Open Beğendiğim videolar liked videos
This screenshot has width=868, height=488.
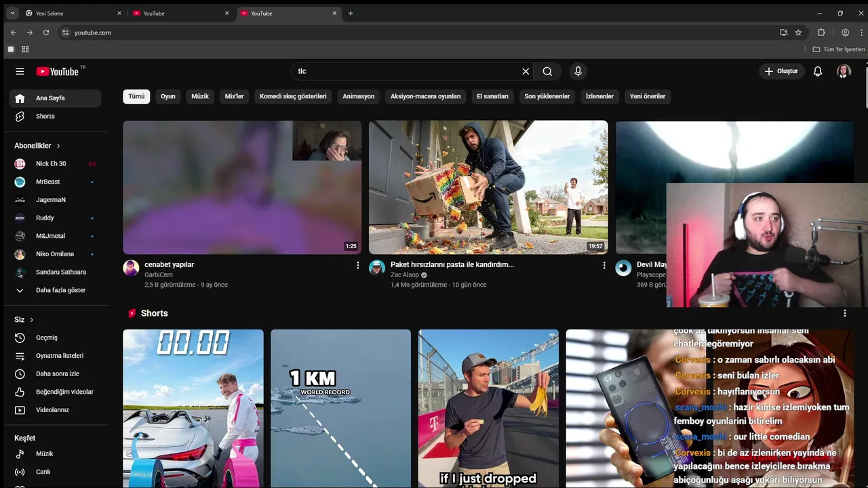coord(55,392)
